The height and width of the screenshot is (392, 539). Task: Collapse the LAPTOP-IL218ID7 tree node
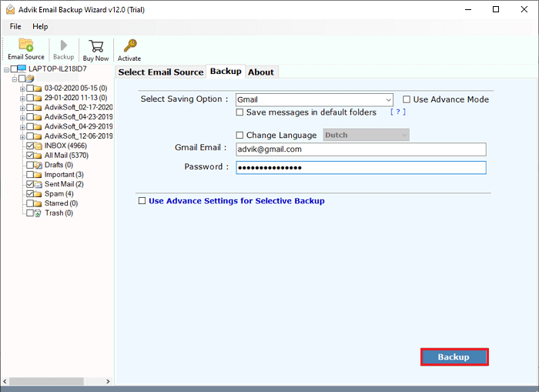click(6, 70)
